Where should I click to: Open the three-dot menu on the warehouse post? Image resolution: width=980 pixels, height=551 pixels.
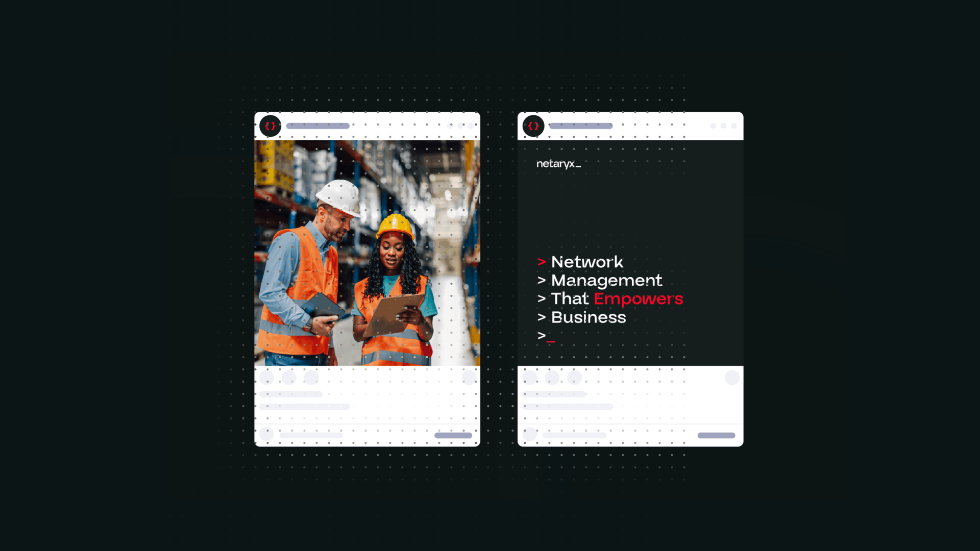[460, 126]
